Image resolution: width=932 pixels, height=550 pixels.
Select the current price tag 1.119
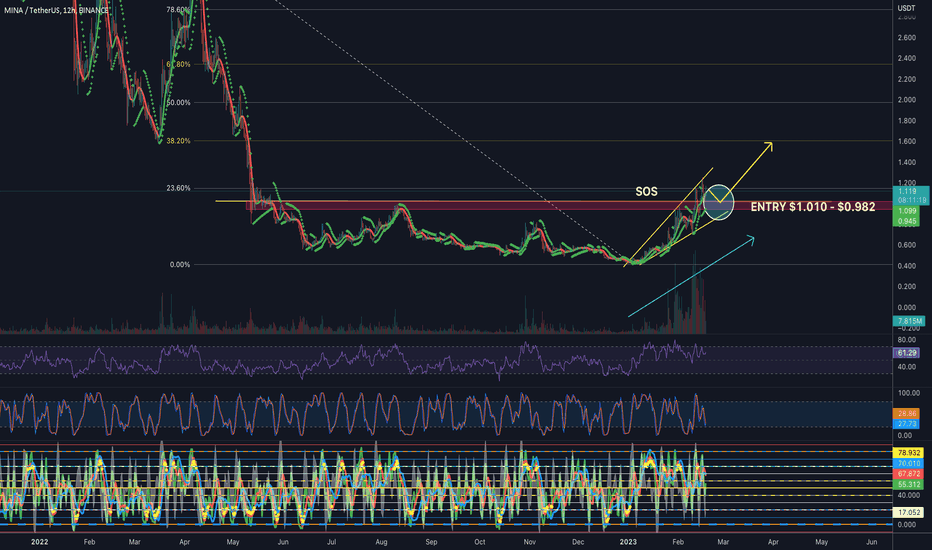906,191
